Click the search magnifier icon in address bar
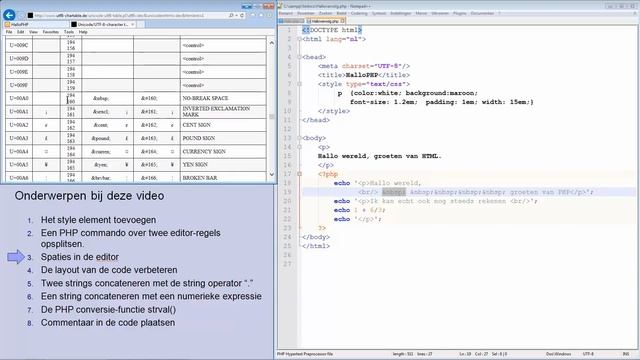 coord(231,16)
